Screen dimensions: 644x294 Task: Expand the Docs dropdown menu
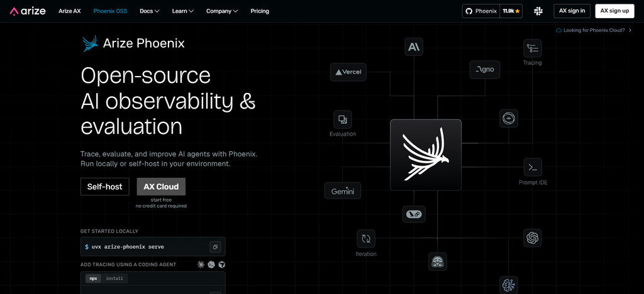(150, 11)
